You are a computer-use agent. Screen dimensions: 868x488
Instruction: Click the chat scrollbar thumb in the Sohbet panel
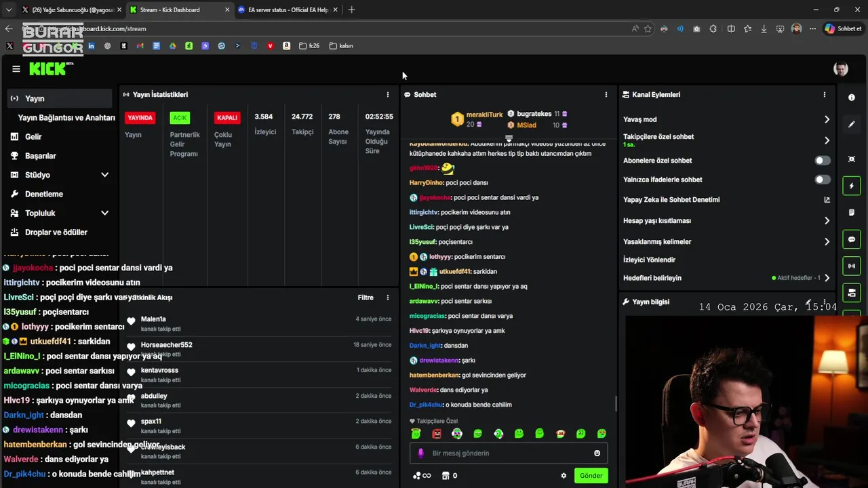[x=616, y=404]
